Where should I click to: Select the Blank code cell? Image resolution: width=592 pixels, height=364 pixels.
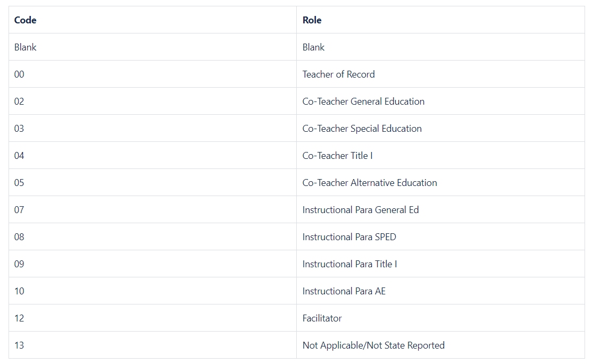point(26,47)
